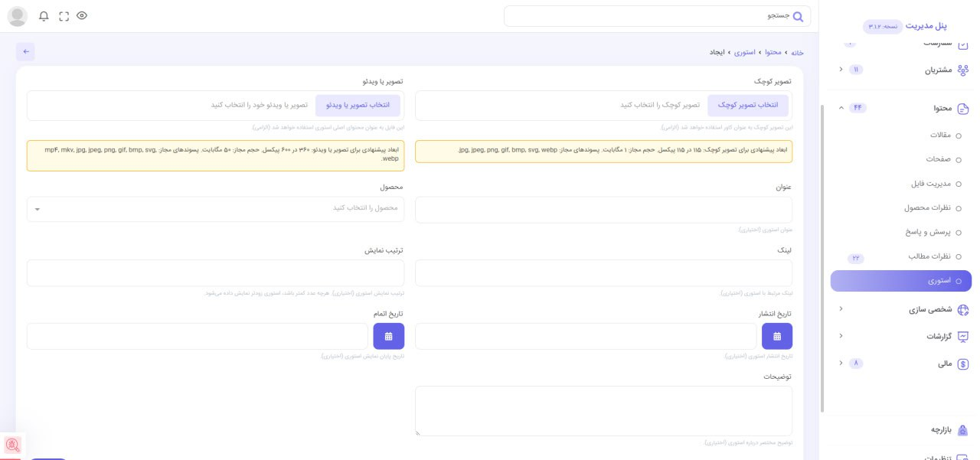Go back using the arrow button
Image resolution: width=980 pixels, height=460 pixels.
coord(26,52)
